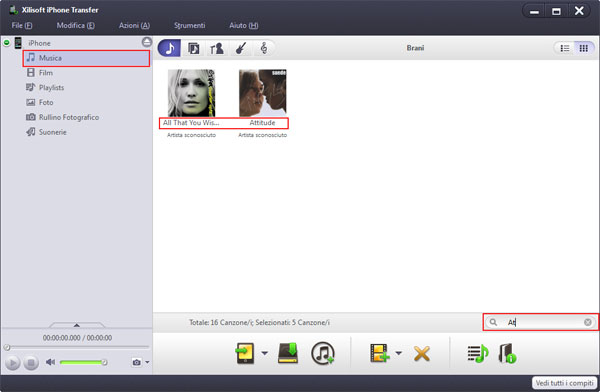600x392 pixels.
Task: Open the Azioni menu
Action: [x=134, y=25]
